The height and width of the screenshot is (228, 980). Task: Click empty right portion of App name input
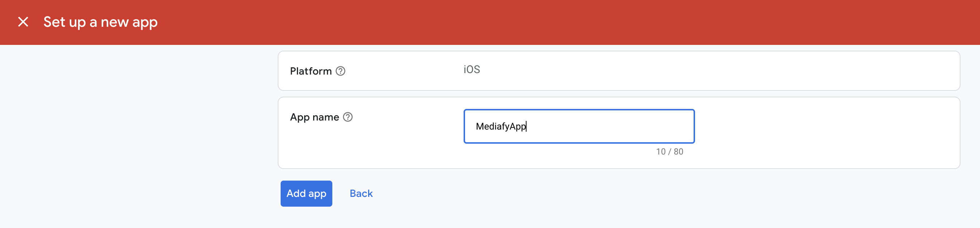point(628,126)
